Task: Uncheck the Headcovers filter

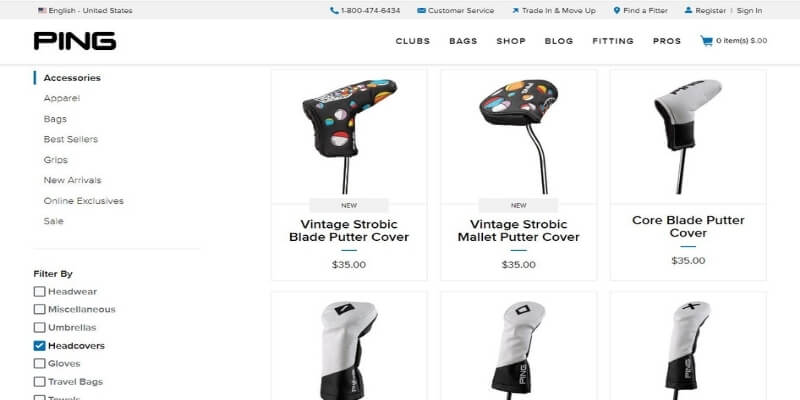Action: coord(39,346)
